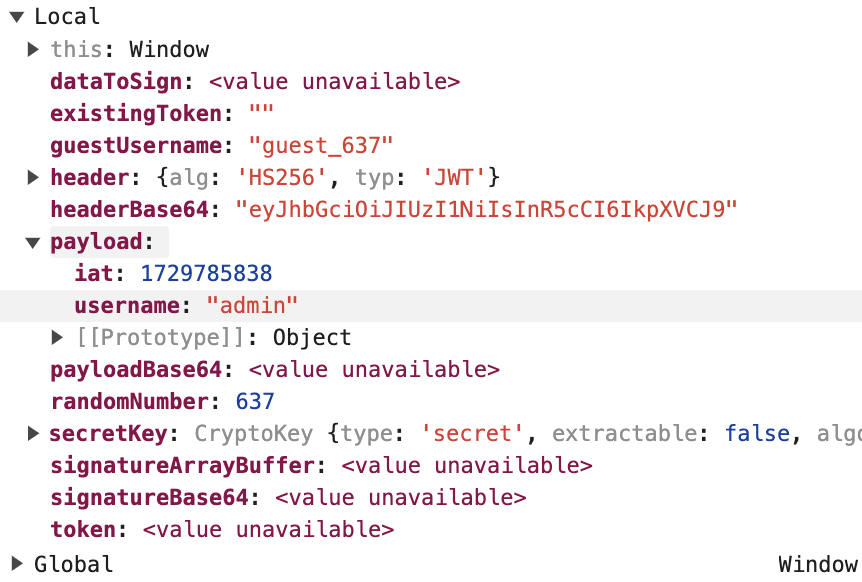The image size is (862, 582).
Task: Expand the Global scope section
Action: [x=17, y=563]
